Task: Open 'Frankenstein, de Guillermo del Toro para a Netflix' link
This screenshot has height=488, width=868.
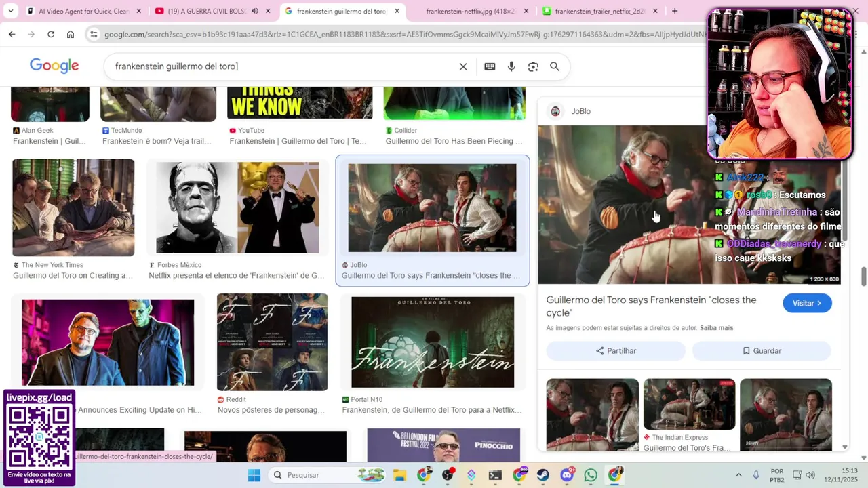Action: [x=432, y=410]
